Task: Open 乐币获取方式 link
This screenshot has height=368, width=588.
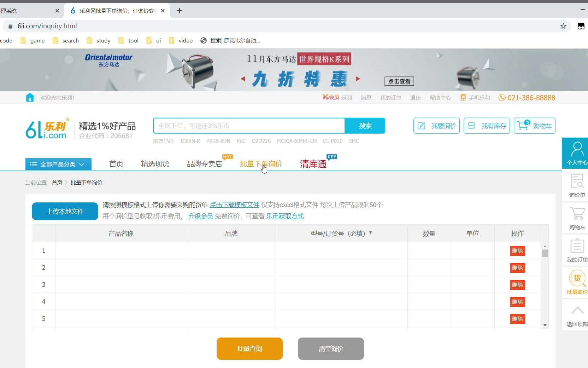Action: coord(285,216)
